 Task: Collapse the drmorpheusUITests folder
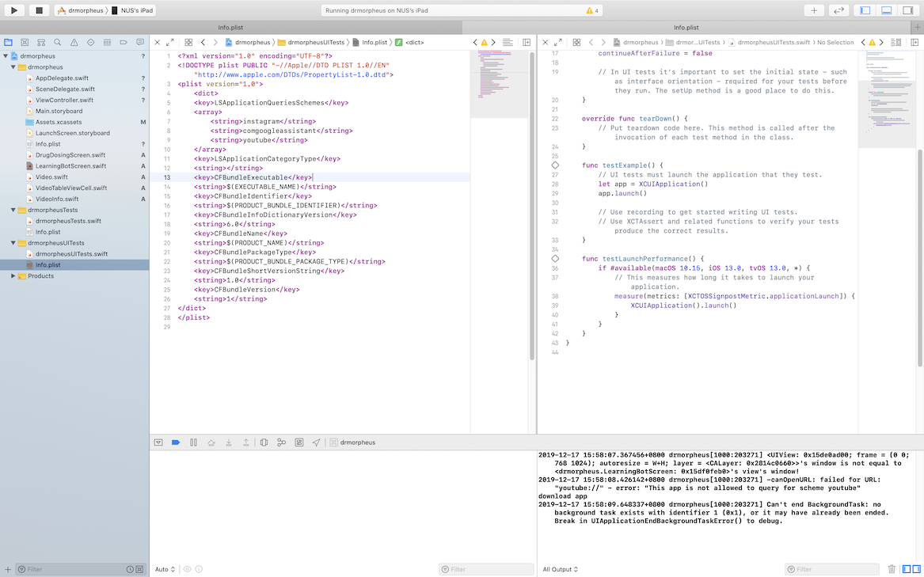[13, 243]
